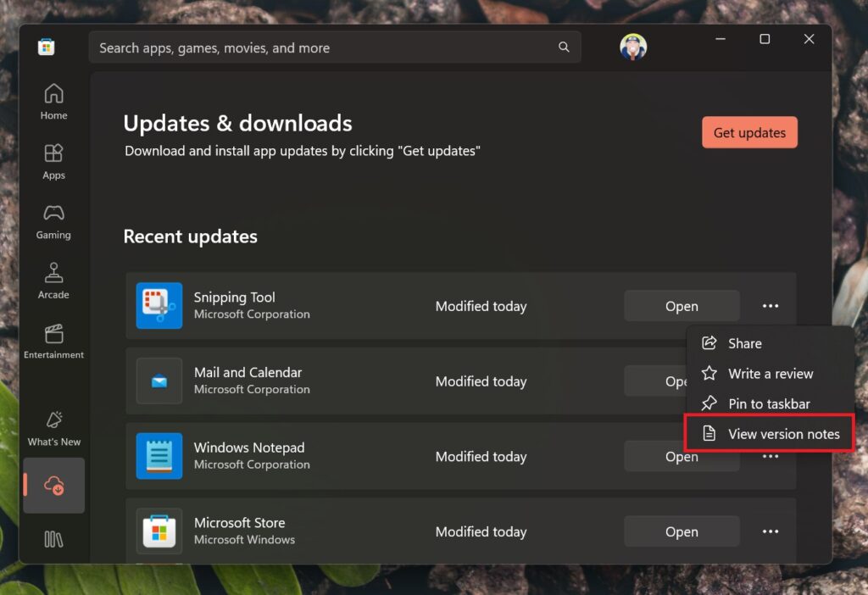
Task: Click the search magnifier icon
Action: (x=564, y=47)
